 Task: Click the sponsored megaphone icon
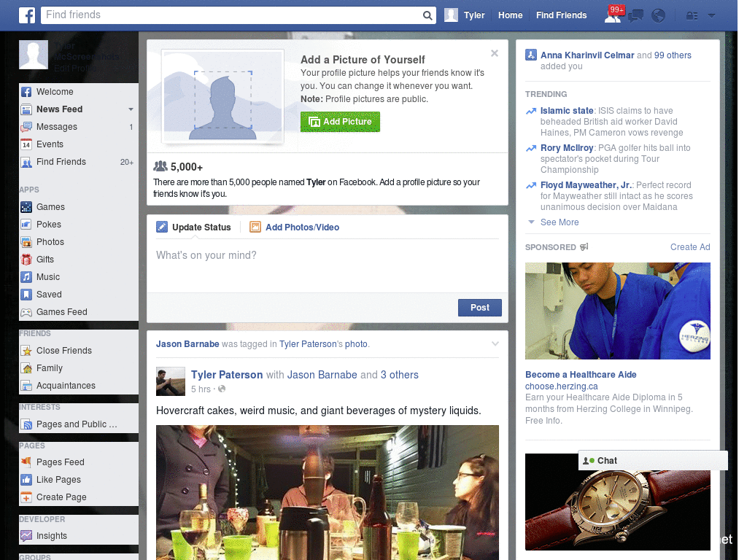point(584,246)
